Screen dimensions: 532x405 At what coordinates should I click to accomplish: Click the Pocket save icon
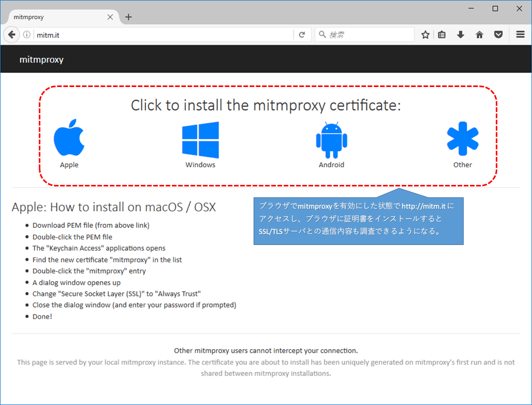(498, 35)
